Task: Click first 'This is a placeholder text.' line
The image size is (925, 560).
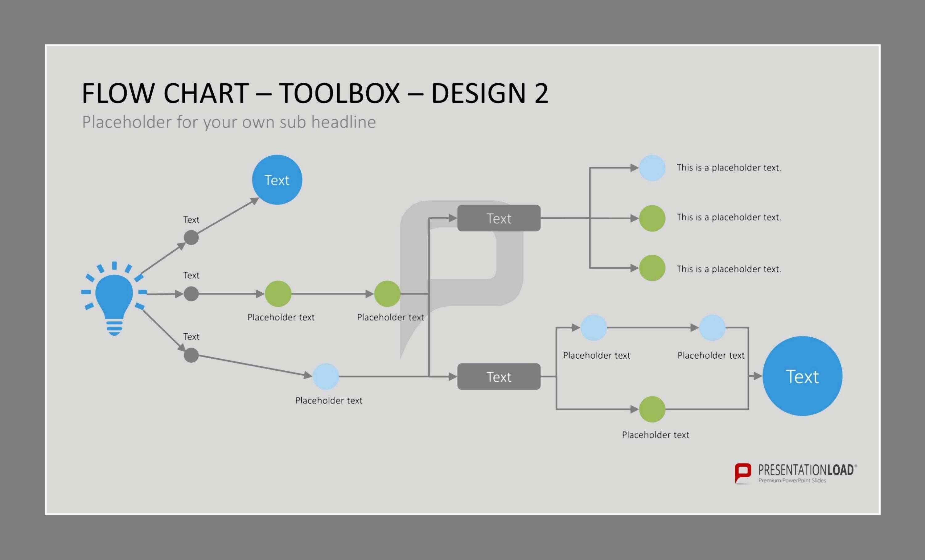Action: click(x=728, y=168)
